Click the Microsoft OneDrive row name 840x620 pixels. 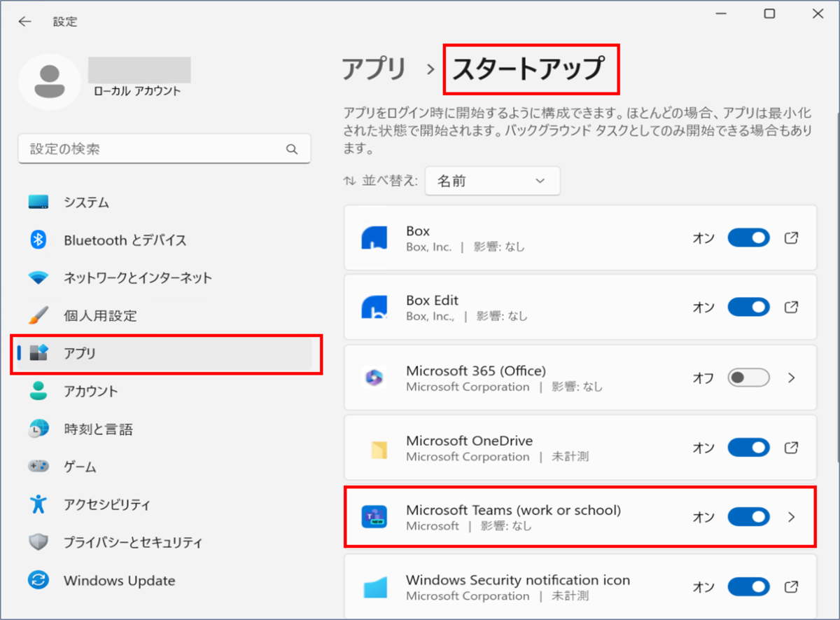click(469, 441)
